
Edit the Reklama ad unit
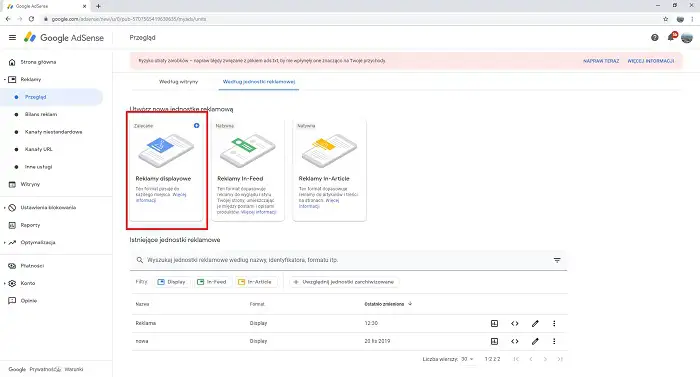(535, 323)
